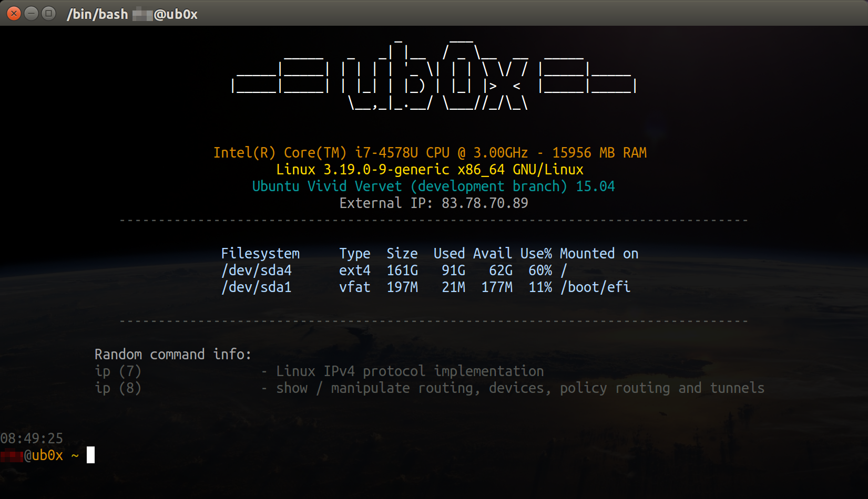Minimize the /bin/bash terminal window
Image resolution: width=868 pixels, height=499 pixels.
tap(32, 14)
